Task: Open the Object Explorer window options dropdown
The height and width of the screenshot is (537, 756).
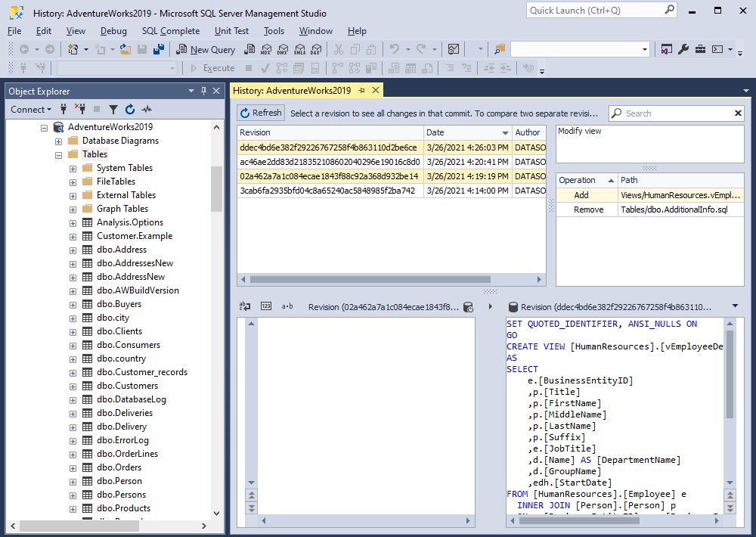Action: click(191, 91)
